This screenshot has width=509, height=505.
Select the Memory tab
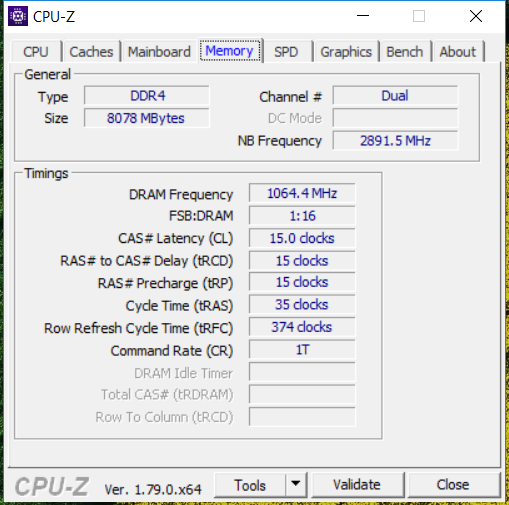click(x=230, y=51)
